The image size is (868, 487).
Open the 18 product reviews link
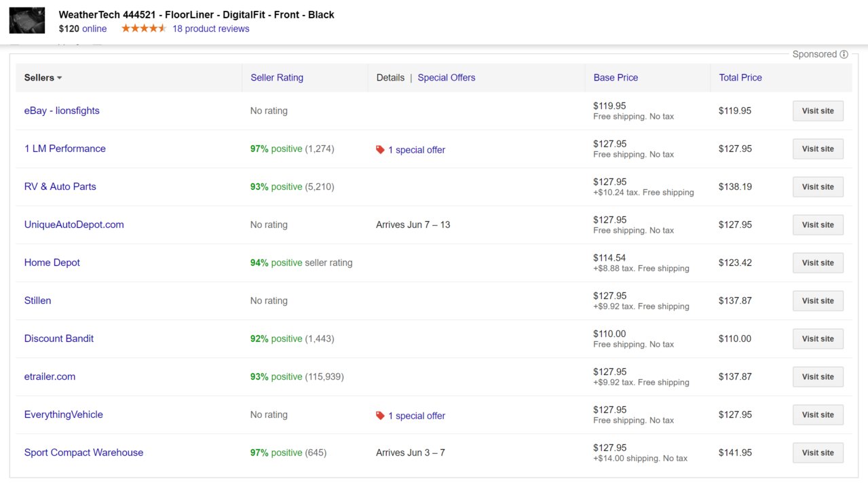tap(211, 28)
